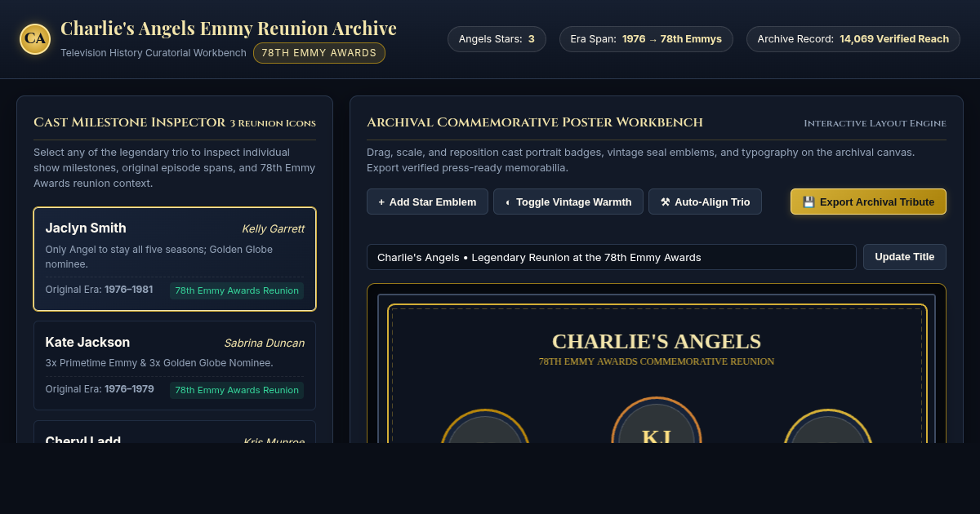The image size is (980, 514).
Task: Click the Update Title button
Action: pyautogui.click(x=905, y=257)
